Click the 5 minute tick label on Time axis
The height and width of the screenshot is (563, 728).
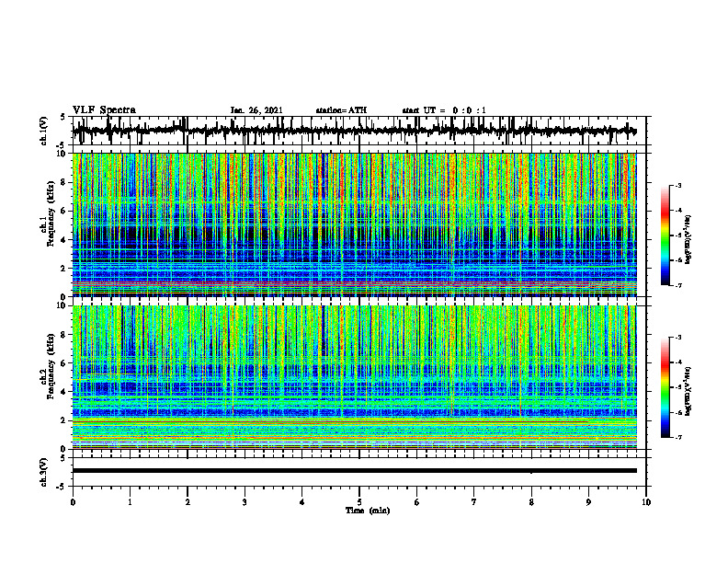click(359, 502)
